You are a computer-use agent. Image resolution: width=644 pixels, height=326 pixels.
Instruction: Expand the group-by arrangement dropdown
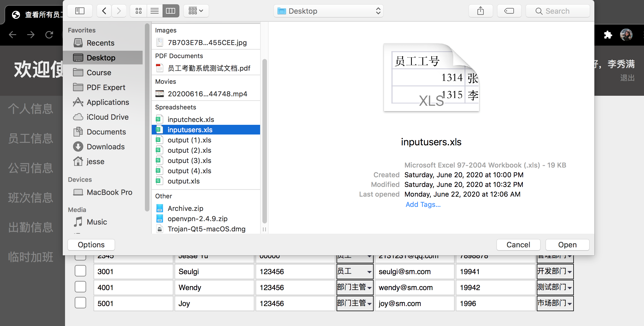[196, 11]
